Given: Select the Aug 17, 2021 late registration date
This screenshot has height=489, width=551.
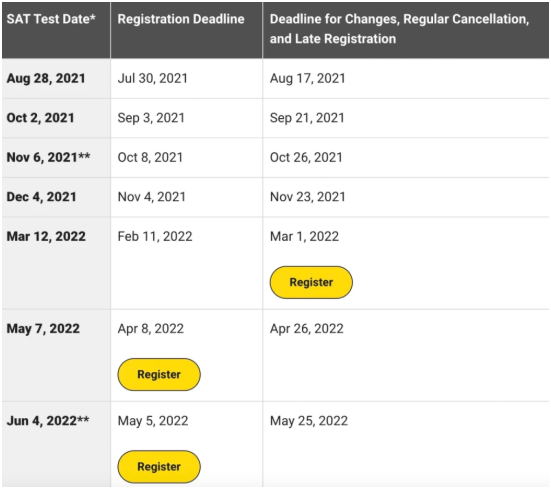Looking at the screenshot, I should pyautogui.click(x=307, y=78).
